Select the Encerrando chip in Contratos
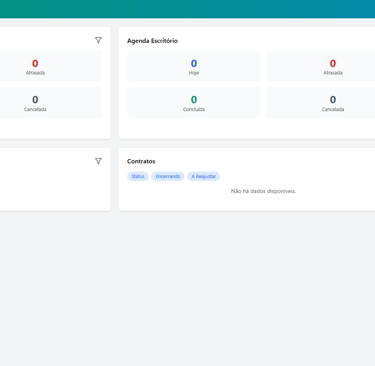375x366 pixels. pyautogui.click(x=168, y=176)
